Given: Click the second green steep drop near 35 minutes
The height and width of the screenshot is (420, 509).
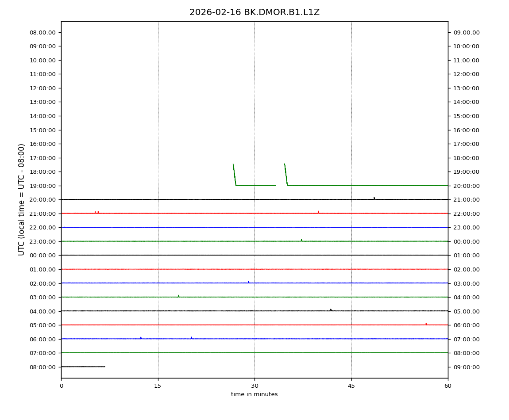Looking at the screenshot, I should tap(286, 175).
